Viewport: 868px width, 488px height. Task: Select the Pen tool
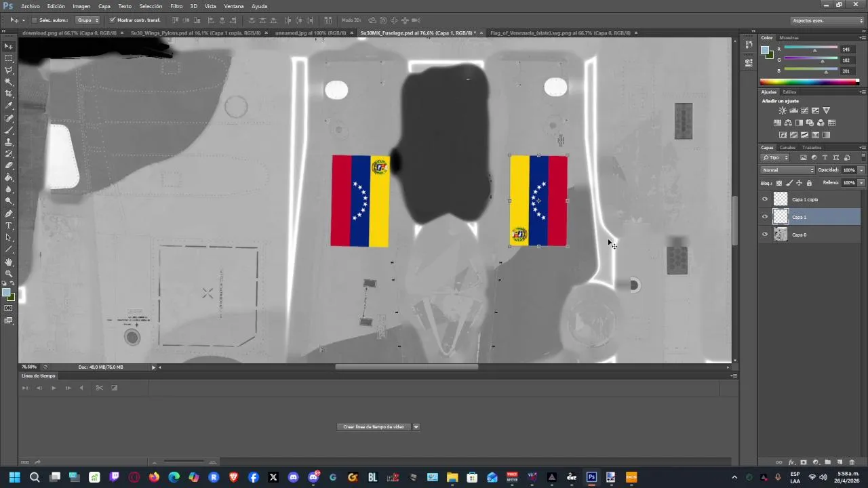click(9, 214)
